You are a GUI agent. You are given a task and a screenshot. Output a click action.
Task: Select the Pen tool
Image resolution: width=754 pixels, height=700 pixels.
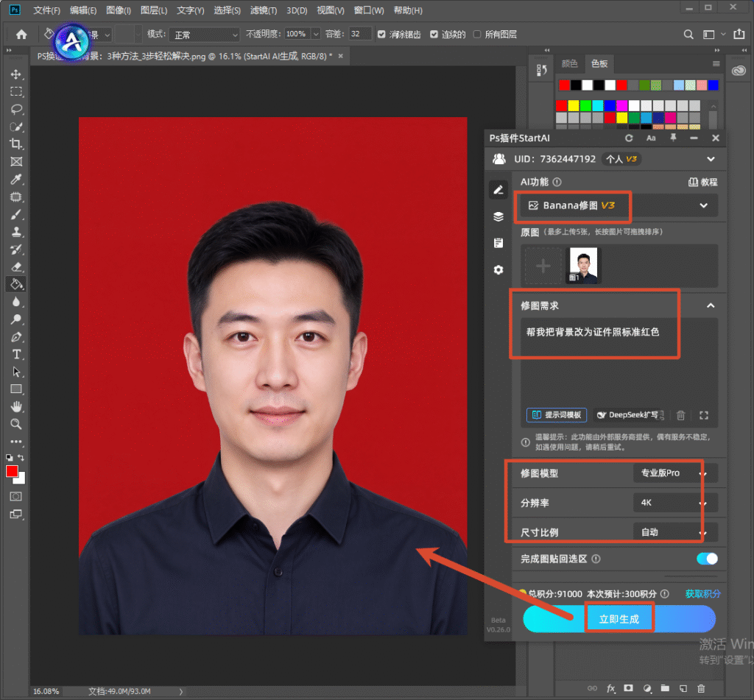tap(16, 337)
